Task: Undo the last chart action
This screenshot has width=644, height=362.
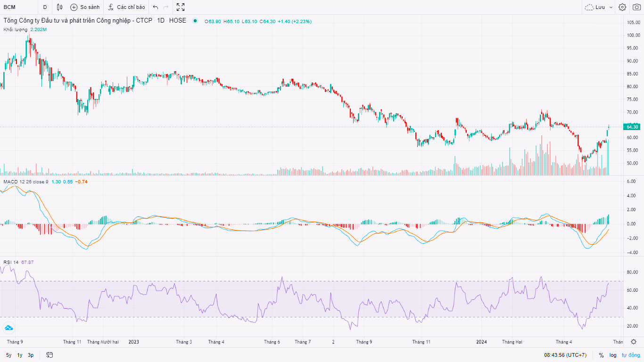Action: tap(156, 7)
